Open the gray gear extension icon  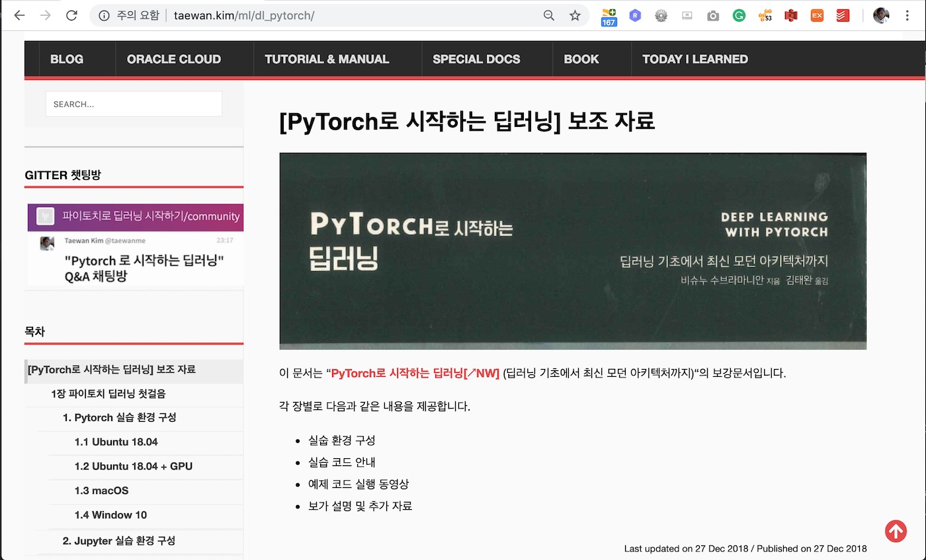click(661, 15)
